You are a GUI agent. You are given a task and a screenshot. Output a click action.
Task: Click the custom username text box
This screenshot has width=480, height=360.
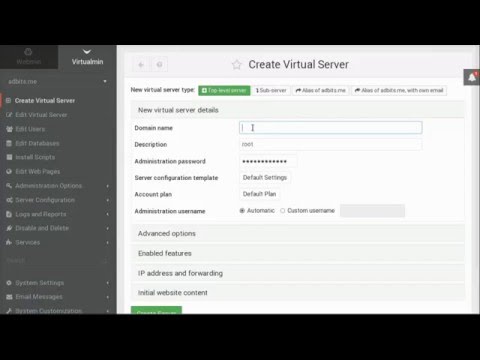tap(372, 211)
